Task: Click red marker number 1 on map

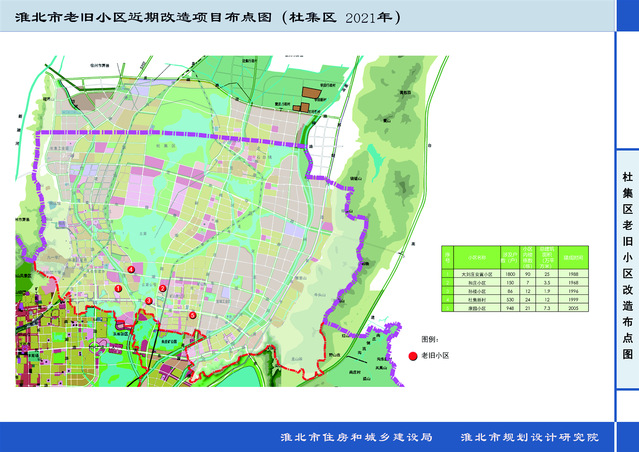Action: [119, 288]
